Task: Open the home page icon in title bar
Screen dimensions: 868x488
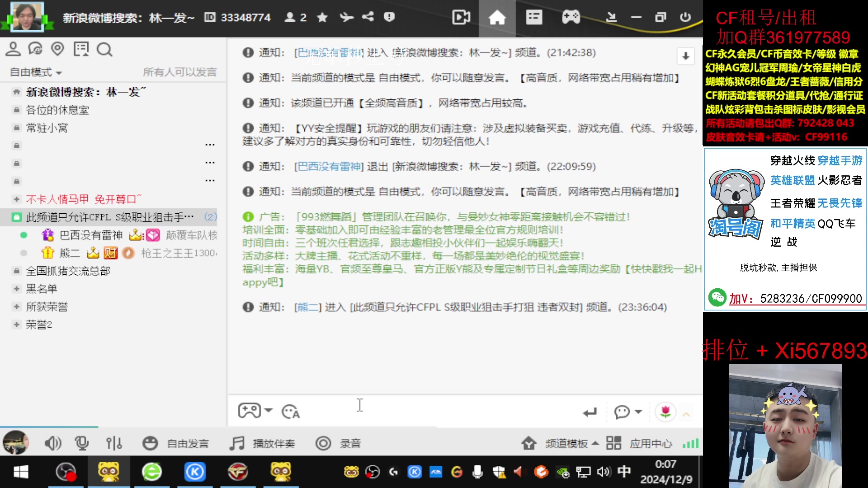Action: [x=497, y=18]
